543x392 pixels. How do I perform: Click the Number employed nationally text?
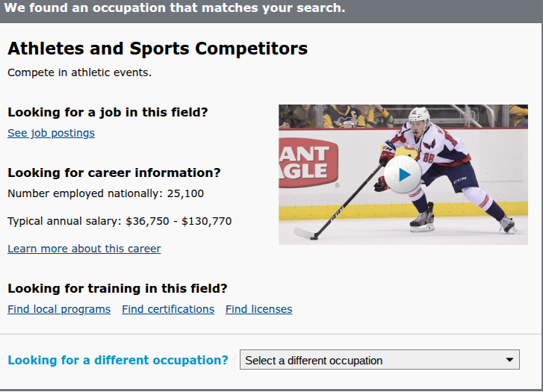pyautogui.click(x=105, y=193)
